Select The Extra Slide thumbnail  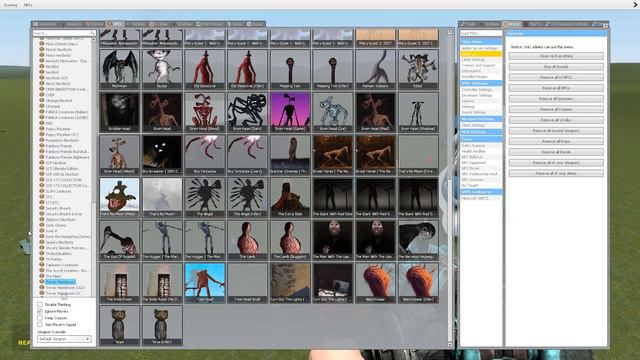pos(290,197)
